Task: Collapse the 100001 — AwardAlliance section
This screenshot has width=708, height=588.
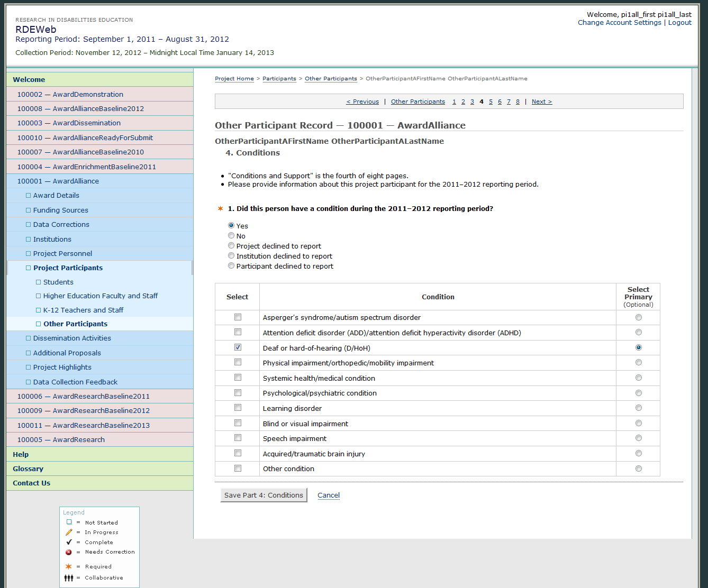Action: tap(58, 181)
